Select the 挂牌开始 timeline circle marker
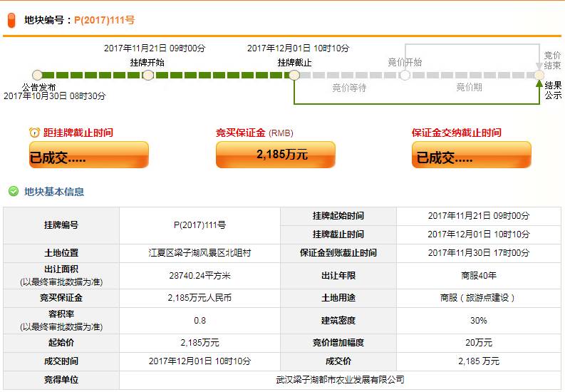The height and width of the screenshot is (392, 565). click(148, 75)
